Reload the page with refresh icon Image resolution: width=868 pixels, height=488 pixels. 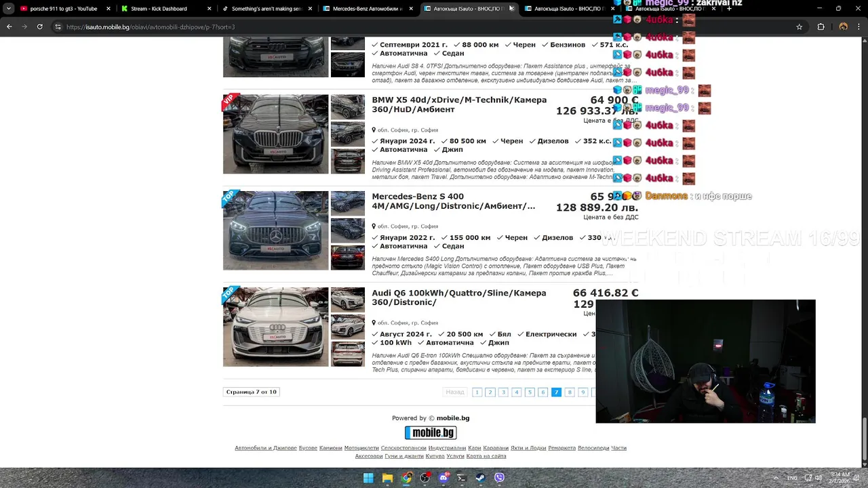(x=39, y=26)
